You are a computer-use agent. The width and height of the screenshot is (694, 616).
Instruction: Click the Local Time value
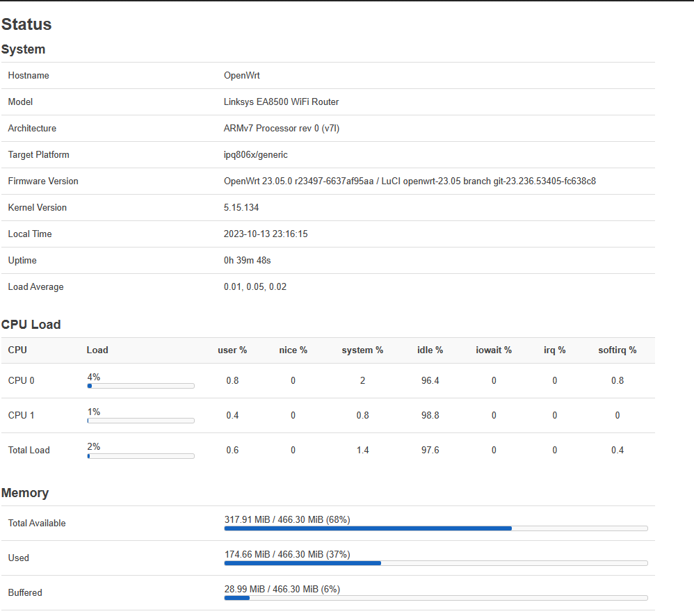click(266, 234)
